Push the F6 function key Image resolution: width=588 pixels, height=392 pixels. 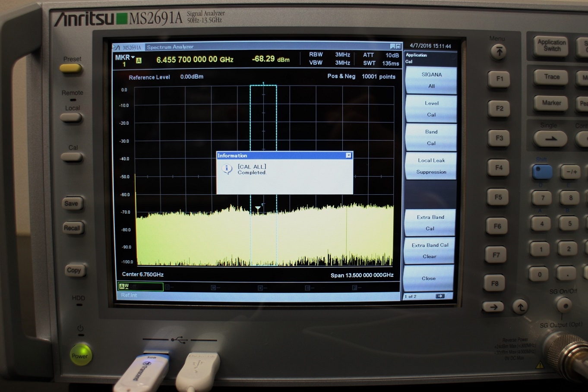click(497, 226)
